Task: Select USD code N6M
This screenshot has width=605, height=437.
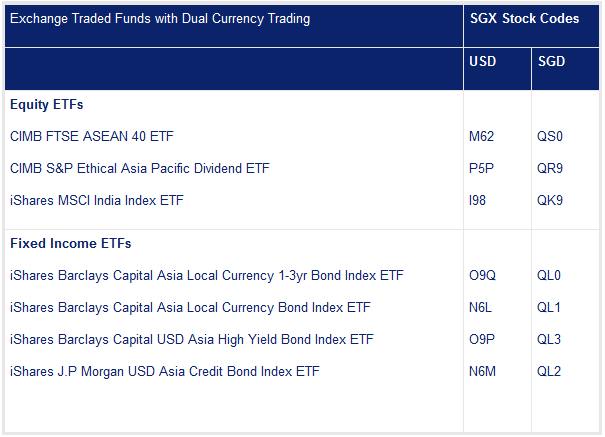Action: (482, 371)
